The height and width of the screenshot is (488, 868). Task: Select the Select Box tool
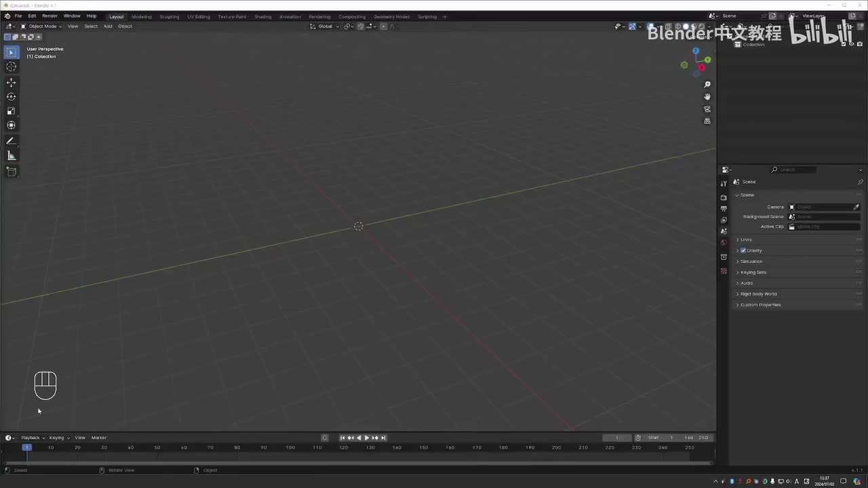[x=11, y=52]
